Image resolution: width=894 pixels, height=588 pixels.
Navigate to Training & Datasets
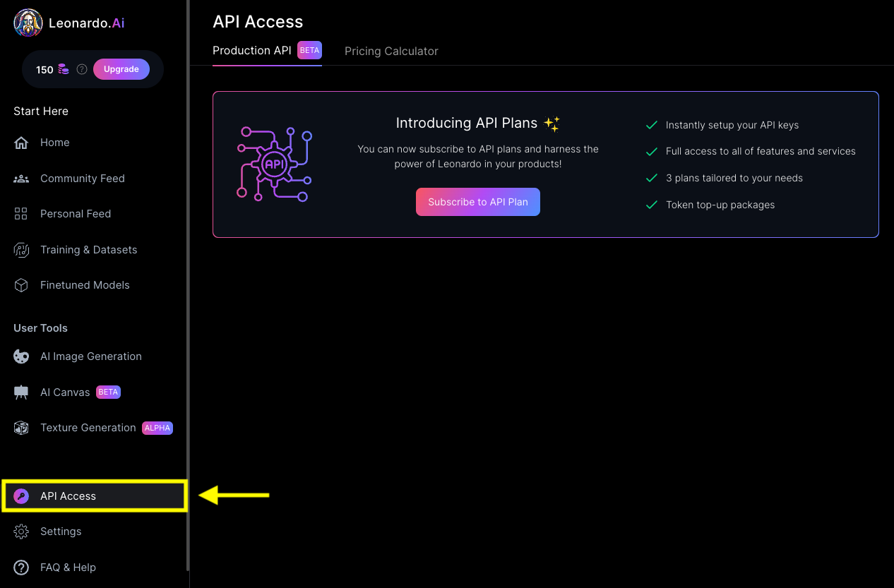[89, 250]
